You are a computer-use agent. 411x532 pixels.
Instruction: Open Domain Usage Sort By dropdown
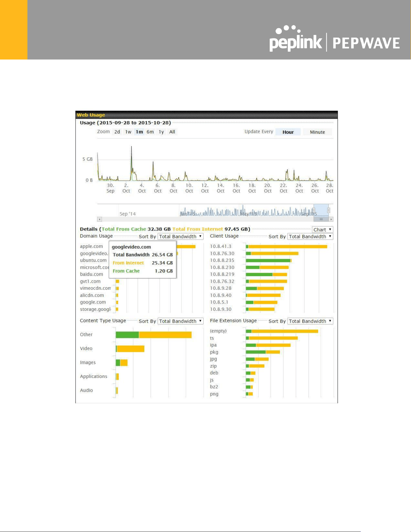(180, 237)
